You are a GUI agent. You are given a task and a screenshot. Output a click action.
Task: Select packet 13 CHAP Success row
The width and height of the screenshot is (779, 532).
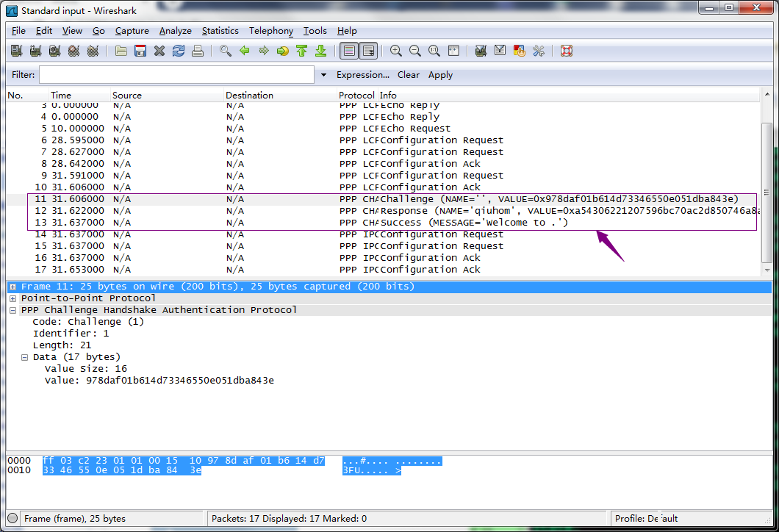click(383, 223)
